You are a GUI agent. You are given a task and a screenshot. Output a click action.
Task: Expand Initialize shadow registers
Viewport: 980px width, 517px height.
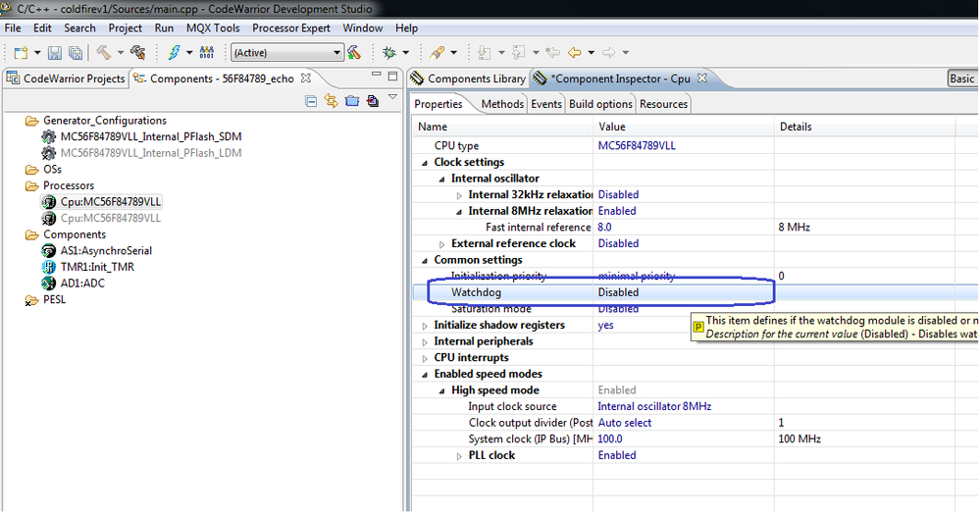[x=425, y=326]
